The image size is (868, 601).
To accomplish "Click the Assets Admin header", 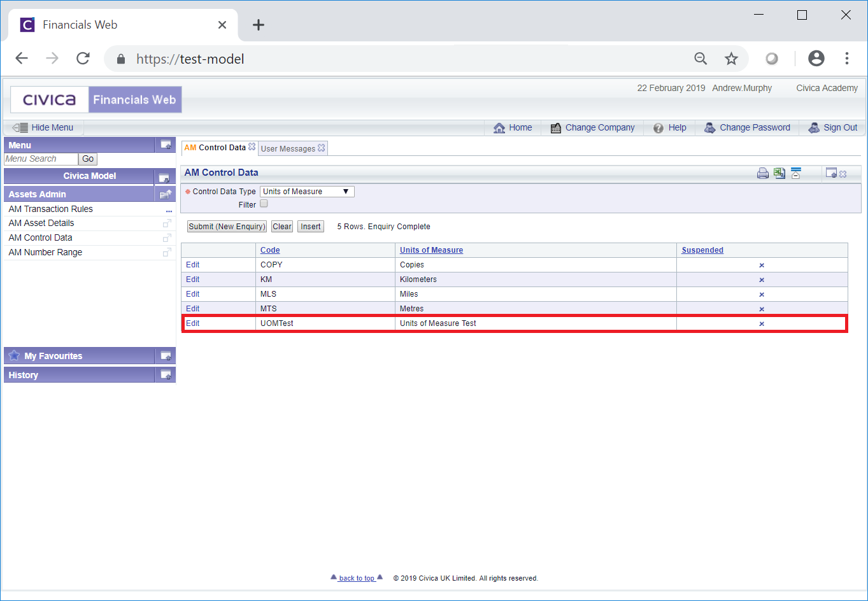I will [80, 194].
